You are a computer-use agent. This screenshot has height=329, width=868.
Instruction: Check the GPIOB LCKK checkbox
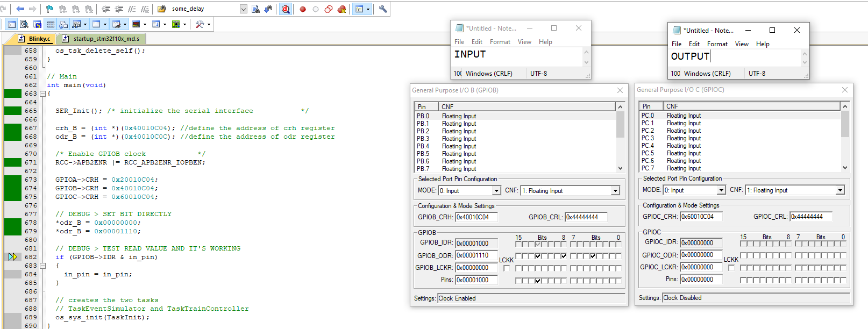click(507, 268)
